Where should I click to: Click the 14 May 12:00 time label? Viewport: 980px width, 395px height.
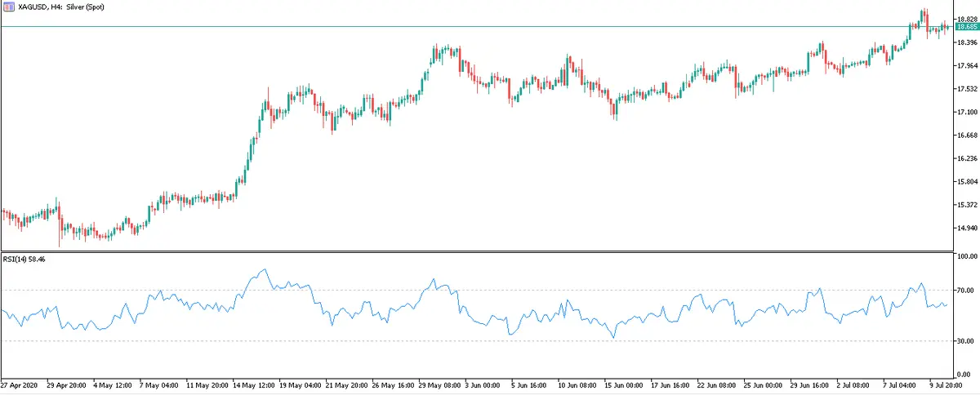tap(254, 384)
